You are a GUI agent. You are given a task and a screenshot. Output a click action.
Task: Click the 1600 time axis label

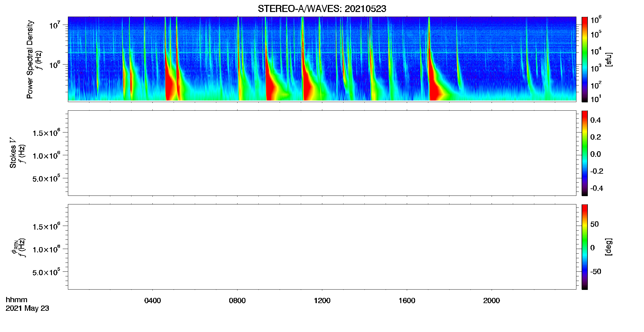point(407,301)
